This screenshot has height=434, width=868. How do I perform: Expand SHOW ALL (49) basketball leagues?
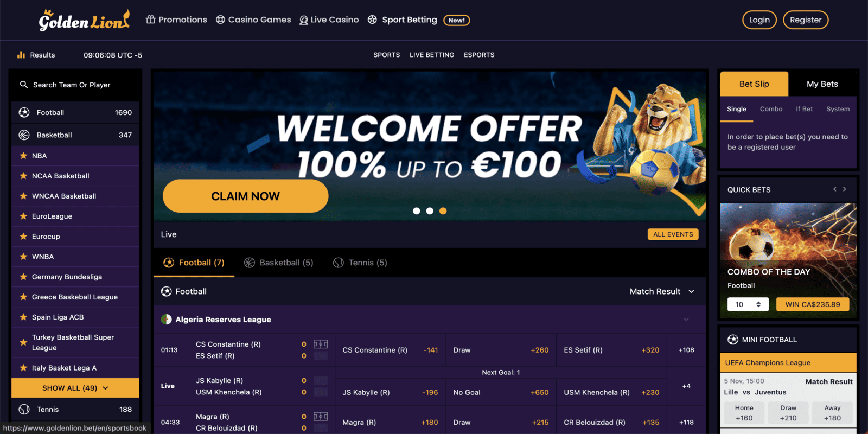point(75,388)
